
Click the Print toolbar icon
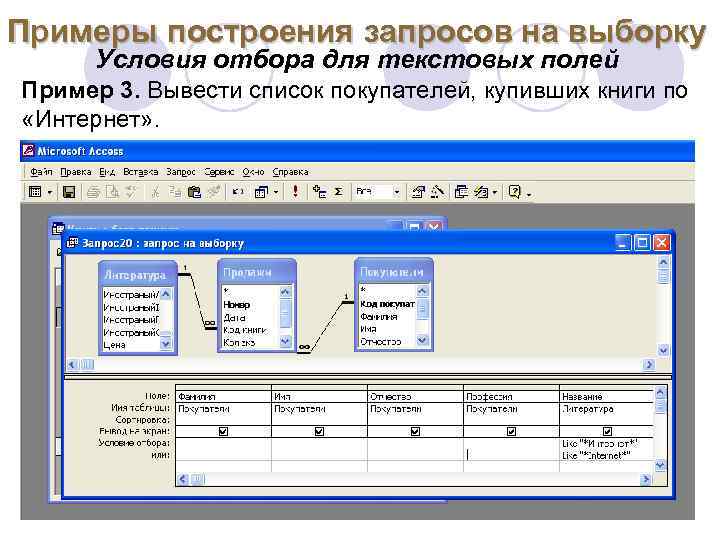[94, 191]
